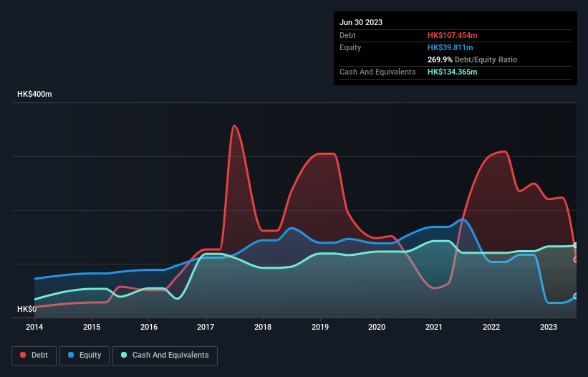Click the red dot in Debt legend
The image size is (588, 377).
click(23, 355)
